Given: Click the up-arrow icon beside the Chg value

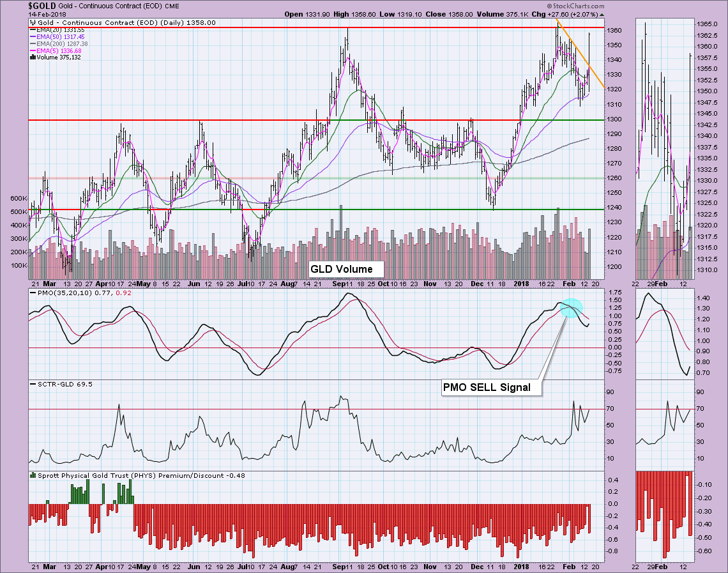Looking at the screenshot, I should (602, 15).
